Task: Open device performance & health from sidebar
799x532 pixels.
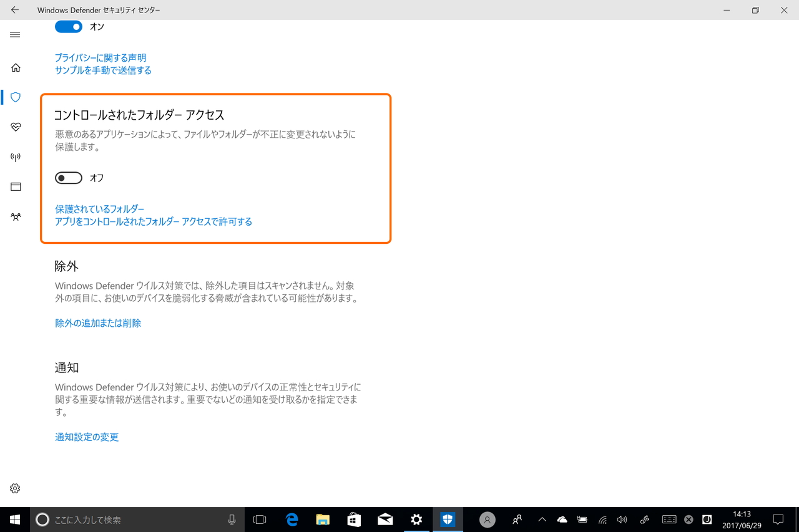Action: point(15,127)
